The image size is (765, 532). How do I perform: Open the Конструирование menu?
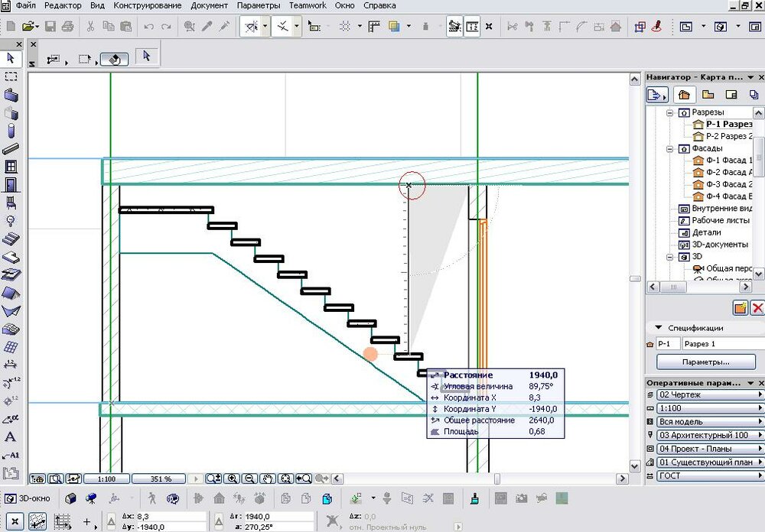148,5
